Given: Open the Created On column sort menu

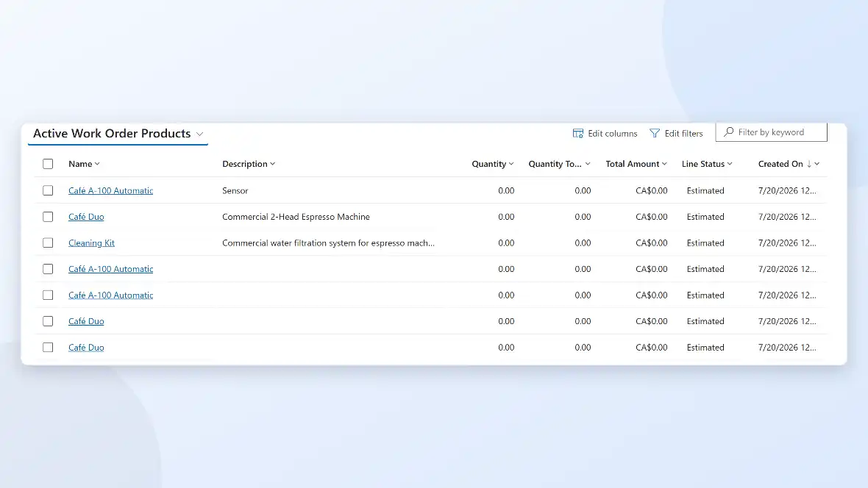Looking at the screenshot, I should point(789,164).
